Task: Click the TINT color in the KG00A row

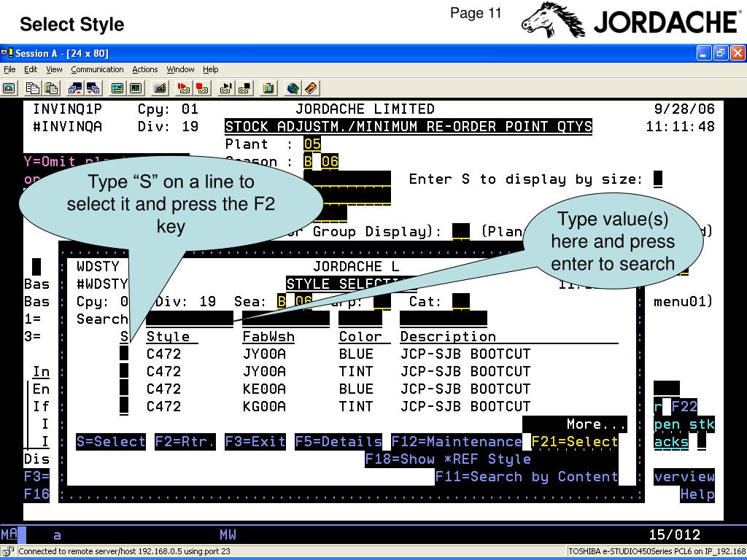Action: pos(356,407)
